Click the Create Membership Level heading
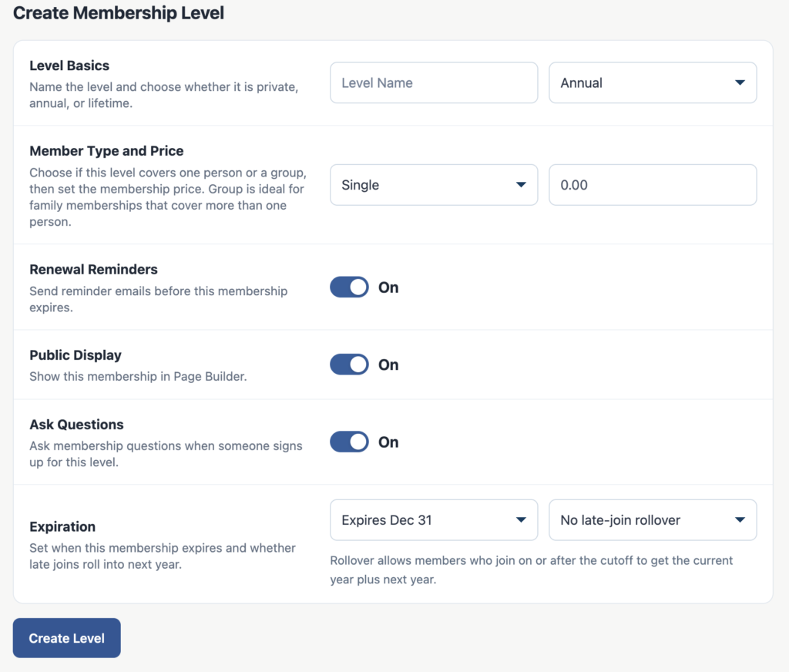 (x=118, y=12)
